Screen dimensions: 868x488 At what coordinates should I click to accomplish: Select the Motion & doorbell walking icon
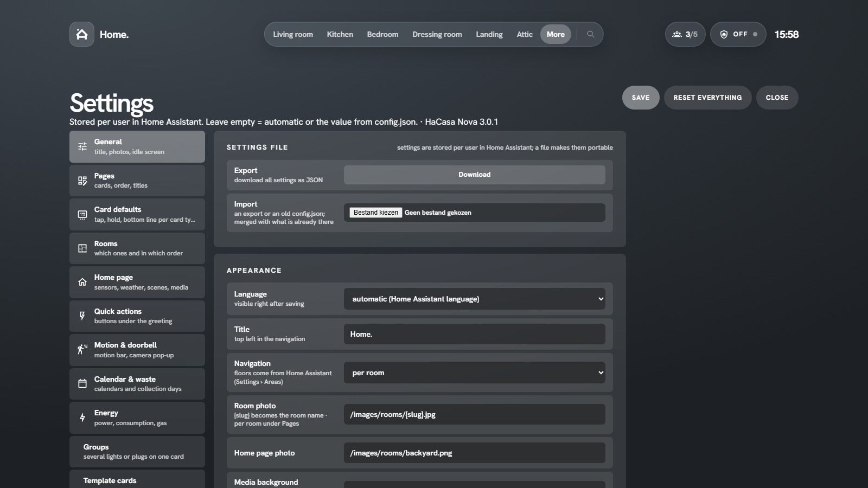click(82, 350)
